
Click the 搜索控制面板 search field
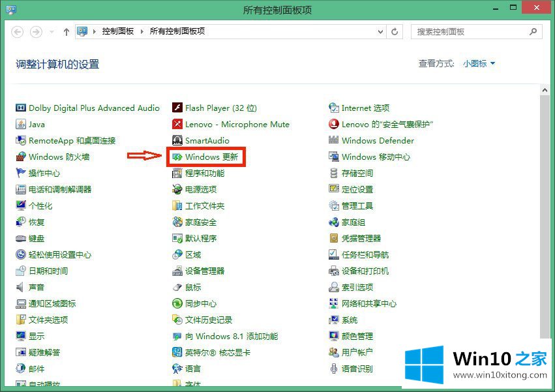pos(477,31)
